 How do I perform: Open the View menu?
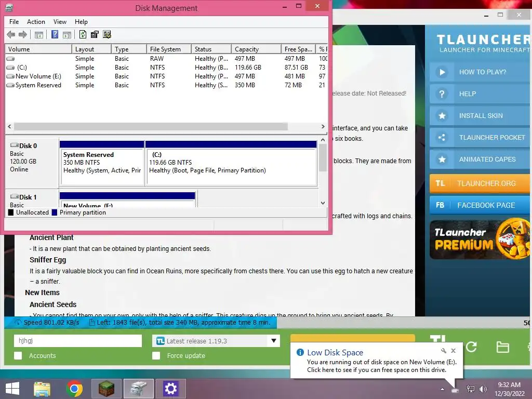click(60, 22)
